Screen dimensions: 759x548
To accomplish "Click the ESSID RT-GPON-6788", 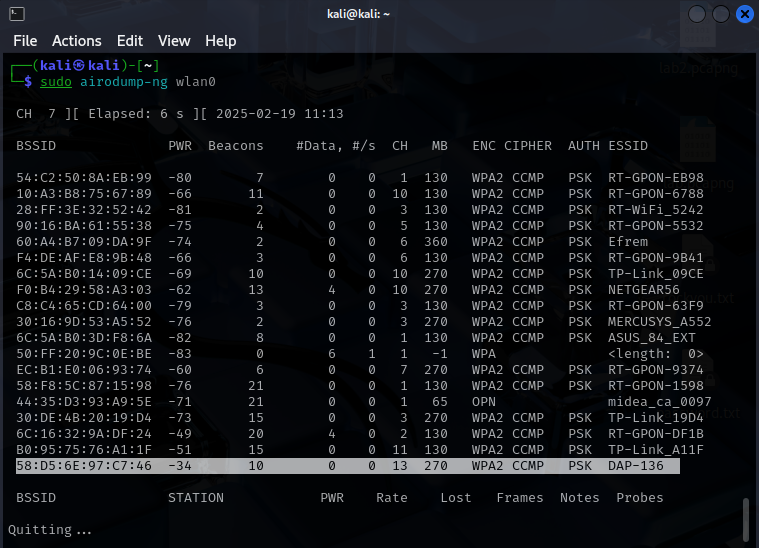I will [656, 194].
